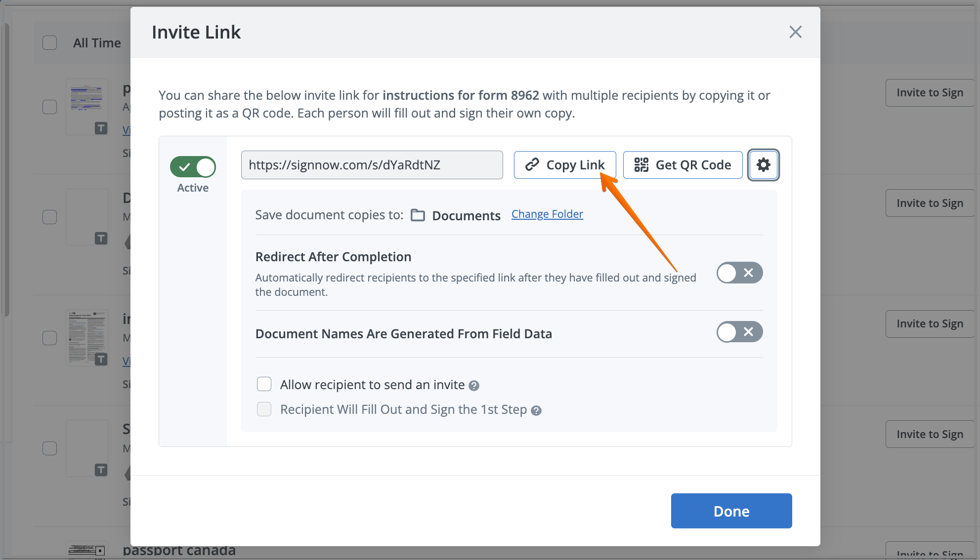Screen dimensions: 980x560
Task: Check Allow recipient to send an invite
Action: point(264,384)
